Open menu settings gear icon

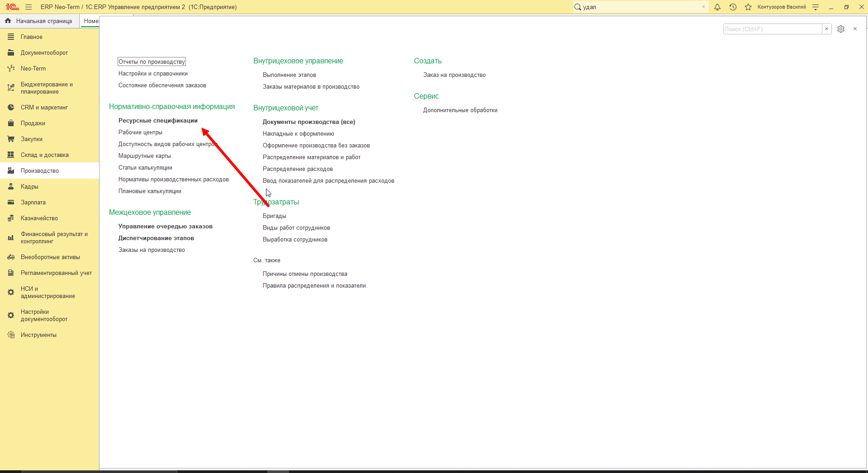click(x=841, y=29)
